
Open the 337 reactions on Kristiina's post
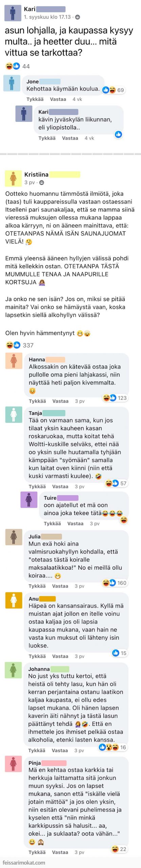pyautogui.click(x=20, y=345)
